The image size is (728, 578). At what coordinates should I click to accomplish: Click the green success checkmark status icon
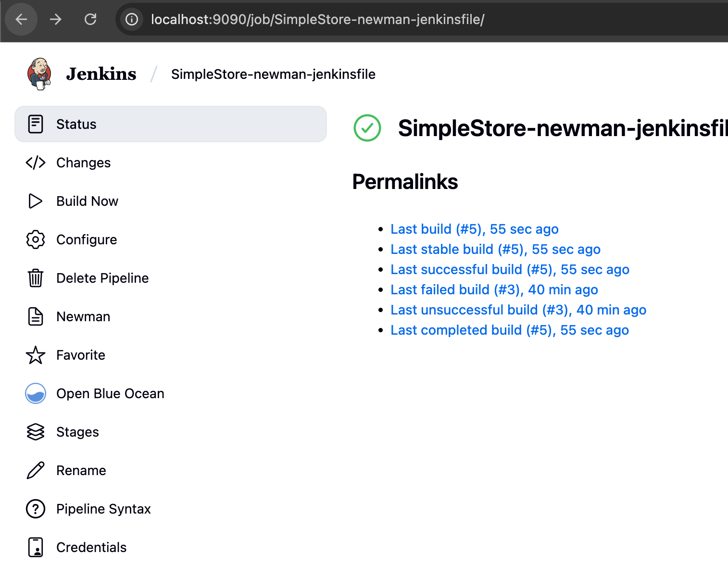click(x=367, y=128)
